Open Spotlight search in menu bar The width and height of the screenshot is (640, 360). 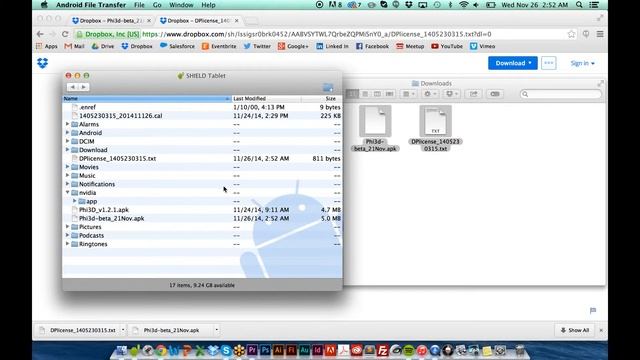[579, 5]
